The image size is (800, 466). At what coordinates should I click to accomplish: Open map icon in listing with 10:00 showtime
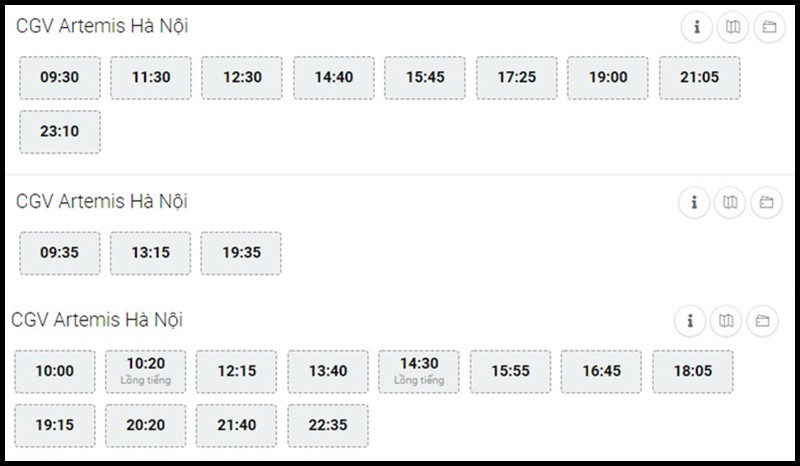[726, 321]
